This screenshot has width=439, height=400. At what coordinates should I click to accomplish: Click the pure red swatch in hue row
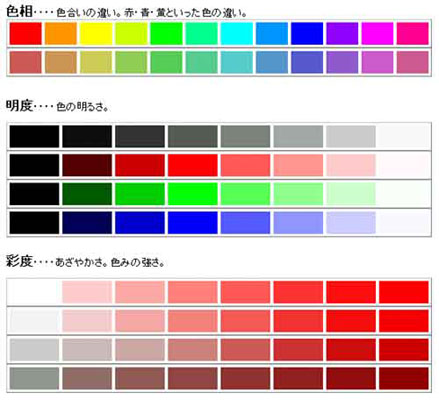tap(26, 33)
